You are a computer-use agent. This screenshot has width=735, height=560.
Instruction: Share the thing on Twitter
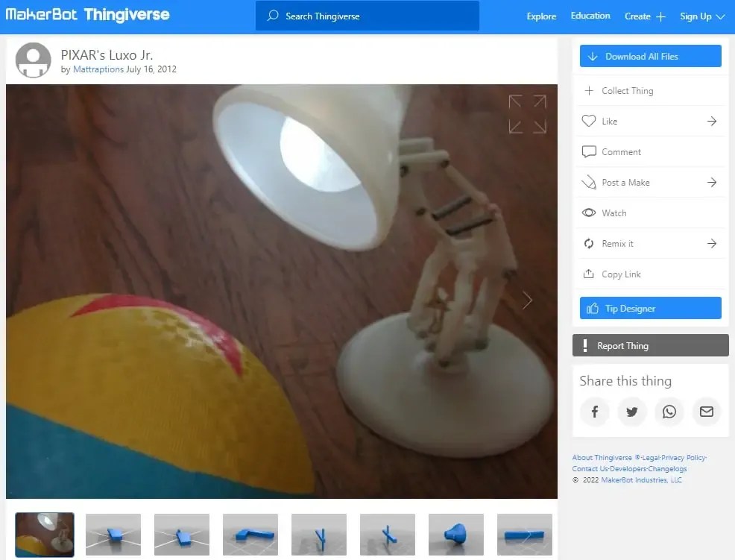click(x=631, y=412)
